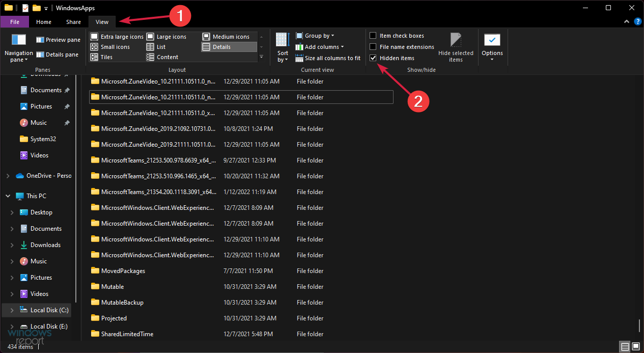Click the file list vertical scrollbar thumb
This screenshot has width=644, height=353.
(x=639, y=325)
